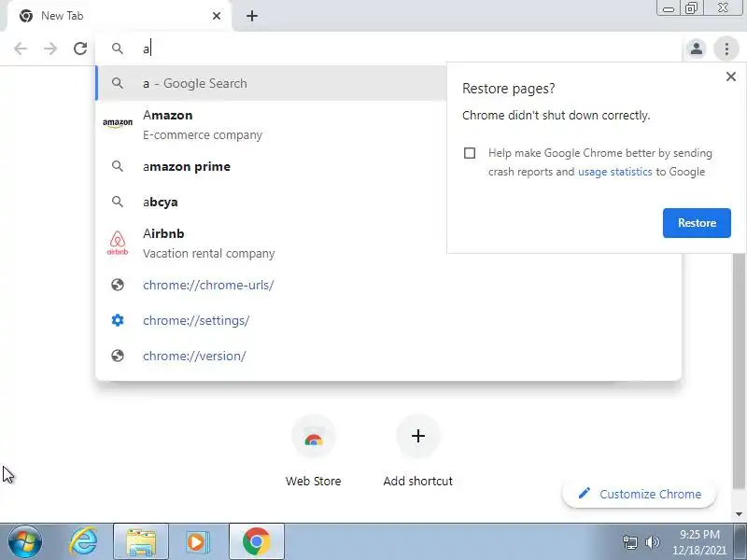The width and height of the screenshot is (747, 560).
Task: Click the Show desktop strip beside the clock
Action: pyautogui.click(x=740, y=542)
